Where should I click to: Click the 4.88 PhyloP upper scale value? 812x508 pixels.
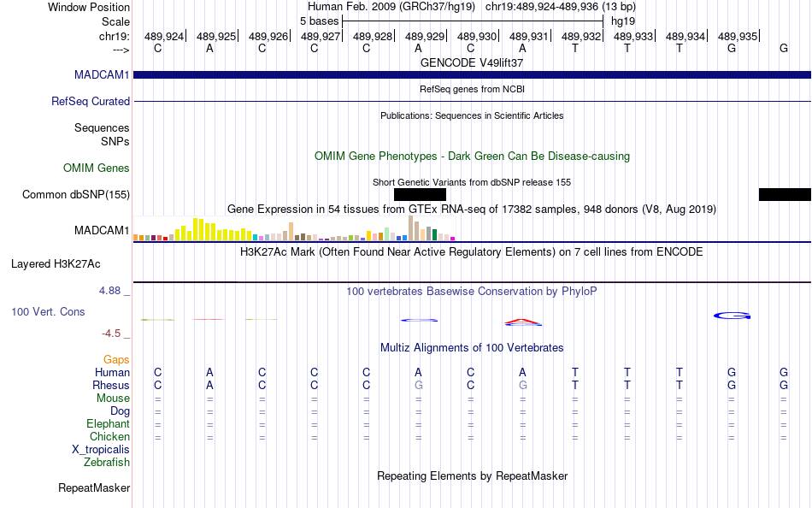click(x=109, y=291)
